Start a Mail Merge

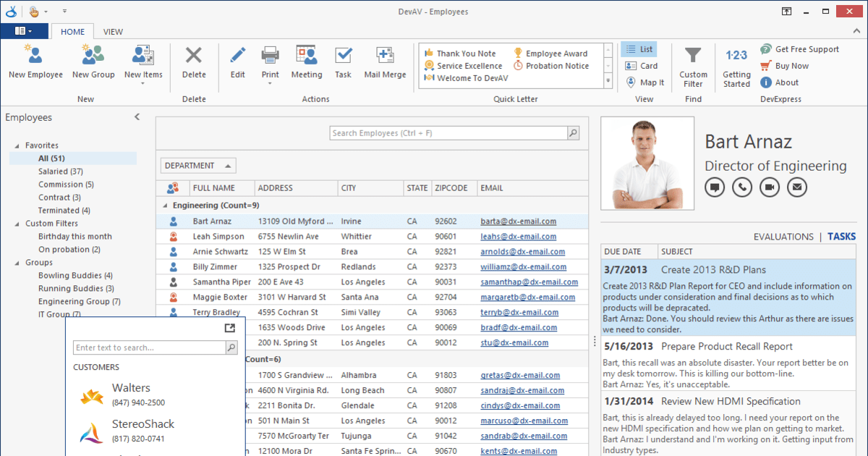[385, 64]
